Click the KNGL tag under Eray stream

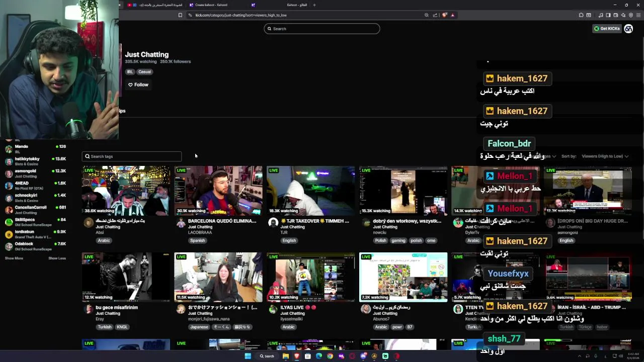click(x=122, y=327)
